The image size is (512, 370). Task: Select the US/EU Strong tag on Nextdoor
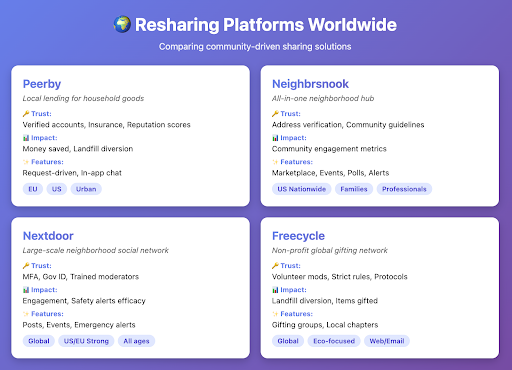point(86,341)
